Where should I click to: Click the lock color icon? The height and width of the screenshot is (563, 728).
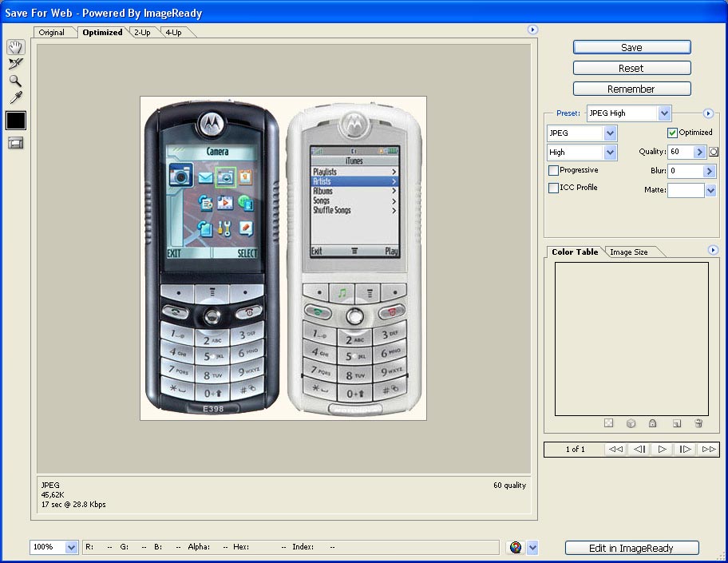[x=652, y=423]
